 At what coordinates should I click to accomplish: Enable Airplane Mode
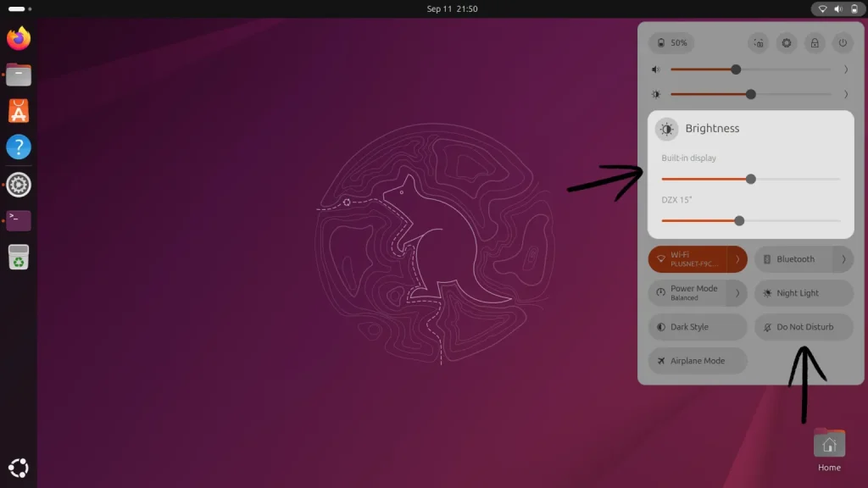[x=697, y=361]
